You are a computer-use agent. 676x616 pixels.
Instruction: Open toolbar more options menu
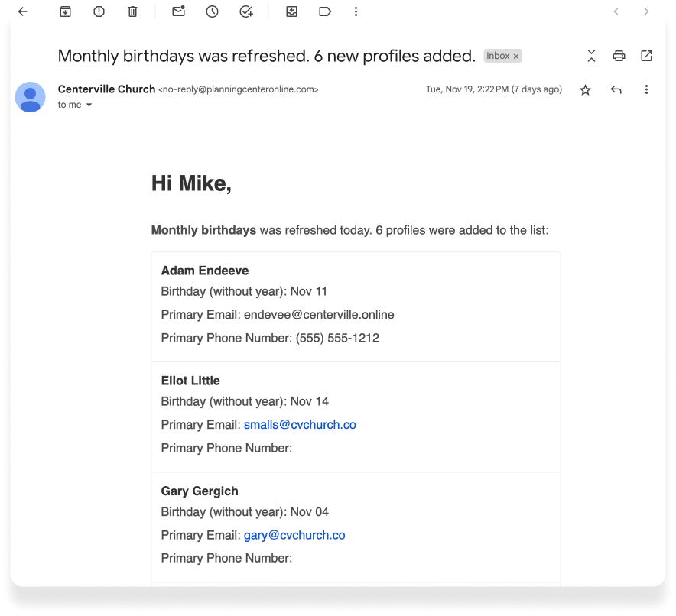tap(356, 12)
